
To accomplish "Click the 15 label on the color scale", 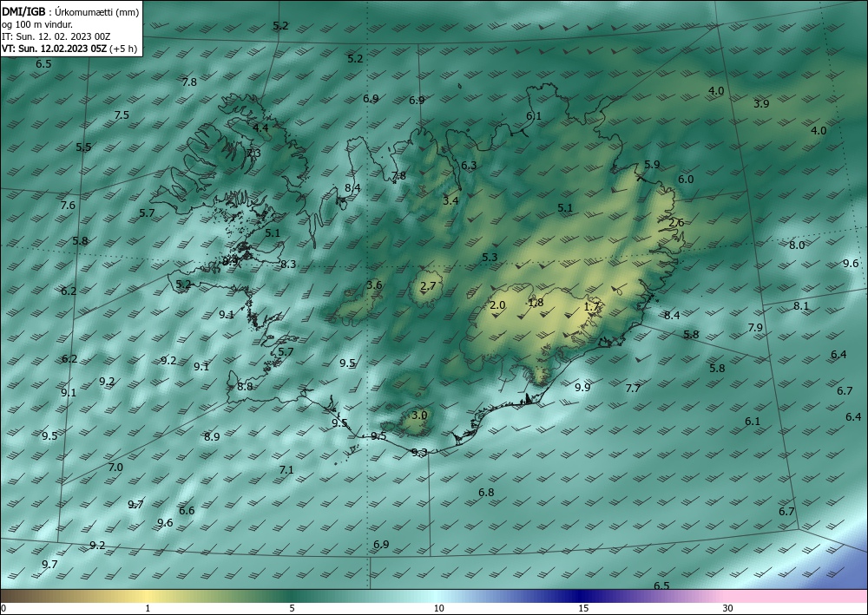I will (x=583, y=608).
